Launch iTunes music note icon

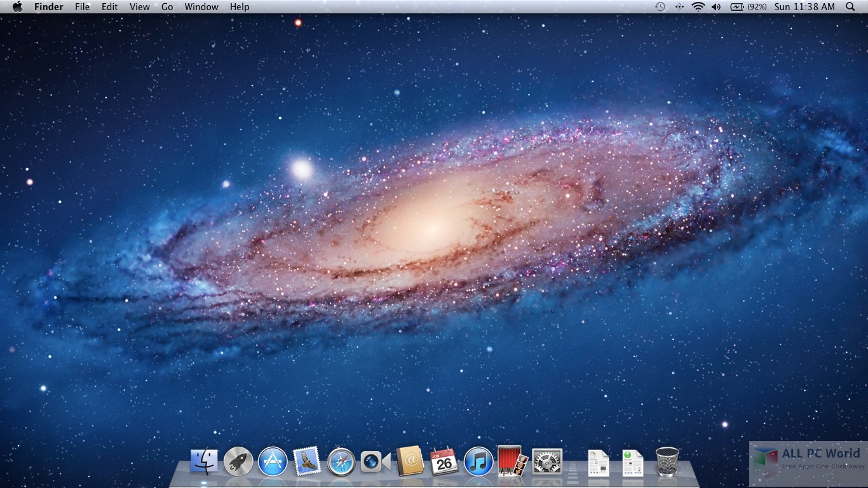[x=478, y=462]
